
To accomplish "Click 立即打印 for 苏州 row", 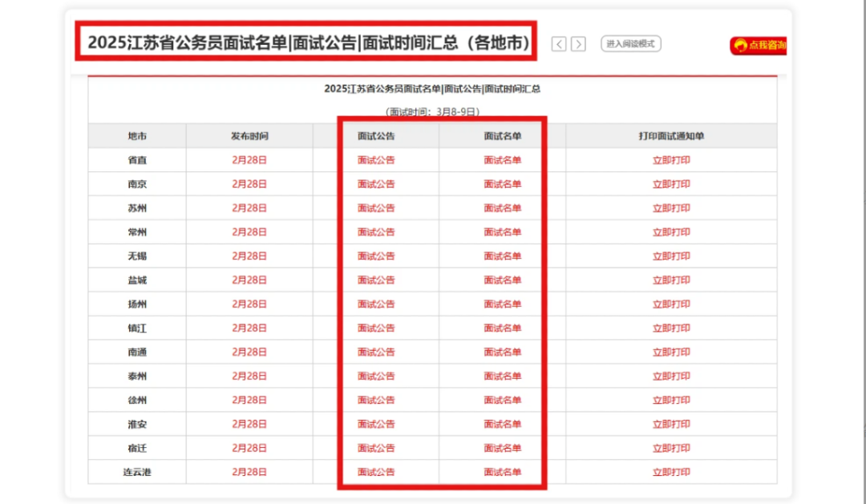I will point(671,208).
